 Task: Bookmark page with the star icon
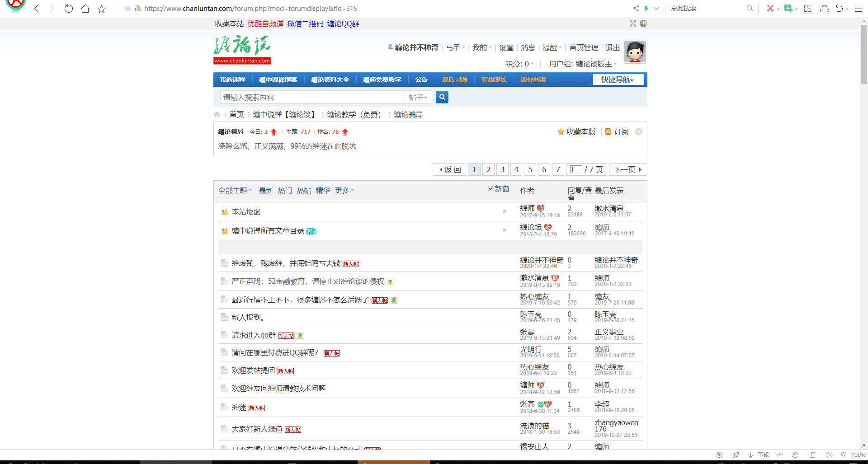[102, 9]
